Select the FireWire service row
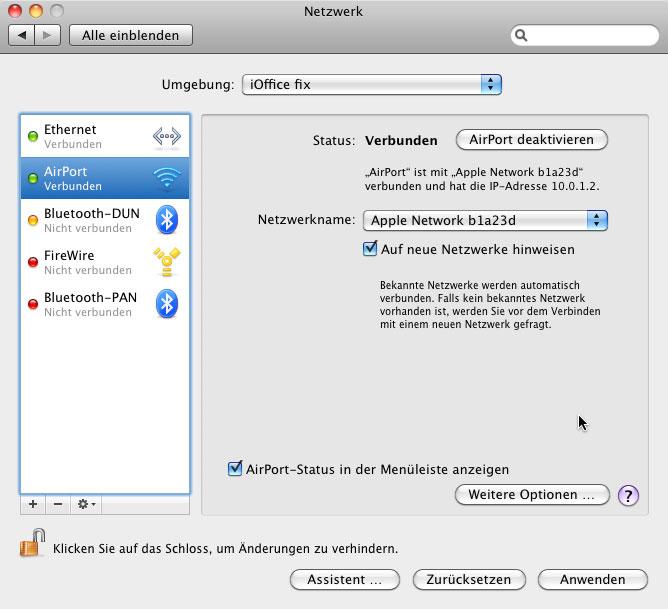 point(105,262)
